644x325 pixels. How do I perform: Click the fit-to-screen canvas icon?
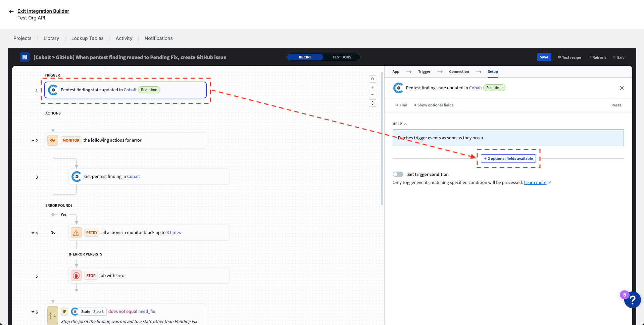point(373,103)
